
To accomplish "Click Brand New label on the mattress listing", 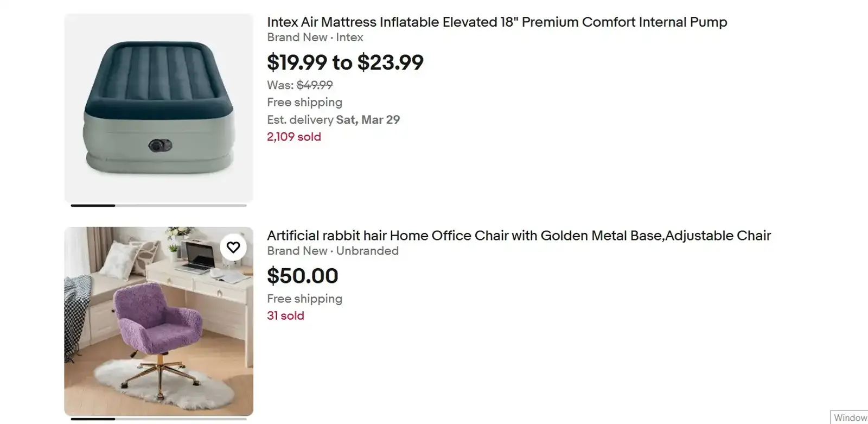I will [297, 37].
